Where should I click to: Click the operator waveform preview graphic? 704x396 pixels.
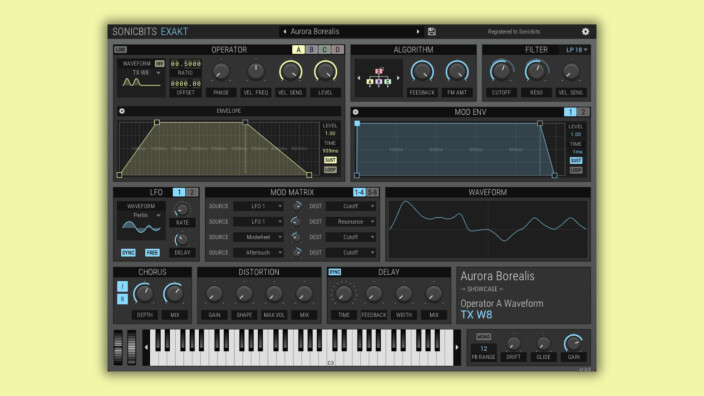141,83
